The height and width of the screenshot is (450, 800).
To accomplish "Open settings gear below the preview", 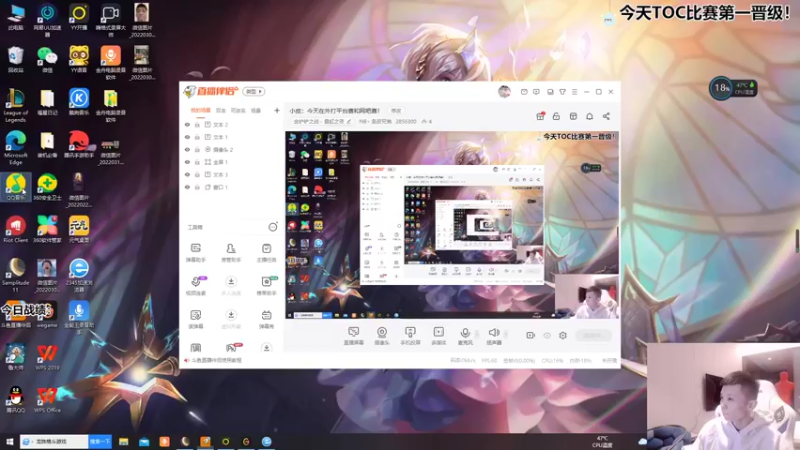I will click(563, 335).
